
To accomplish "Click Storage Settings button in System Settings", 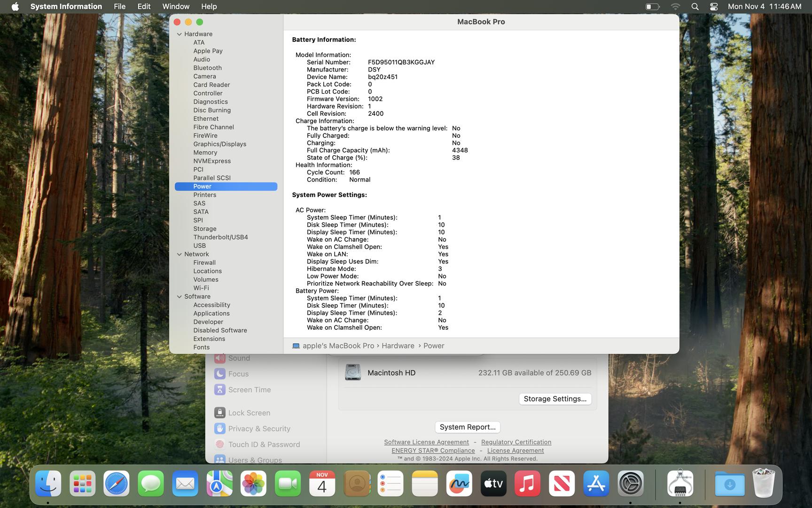I will pyautogui.click(x=555, y=399).
